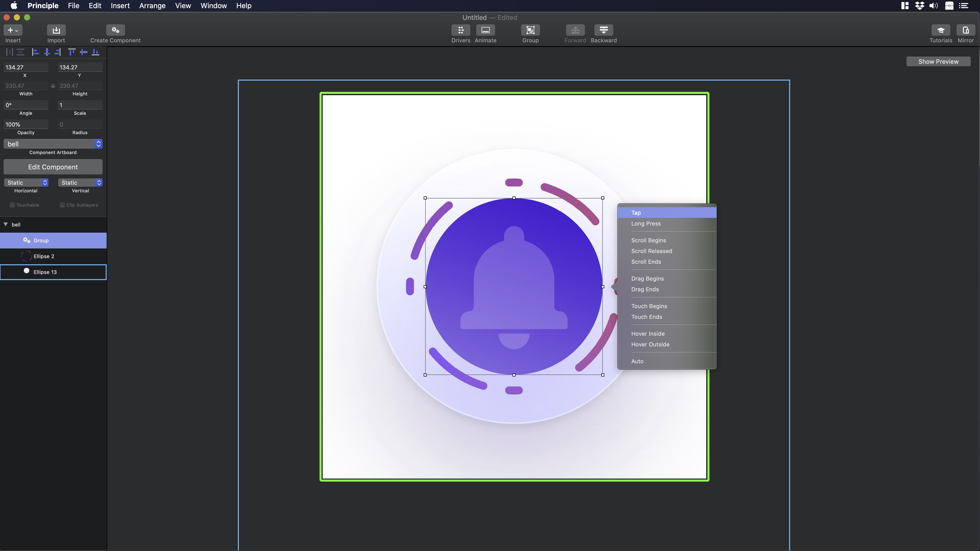Open the Animate panel icon
The height and width of the screenshot is (551, 980).
point(485,30)
